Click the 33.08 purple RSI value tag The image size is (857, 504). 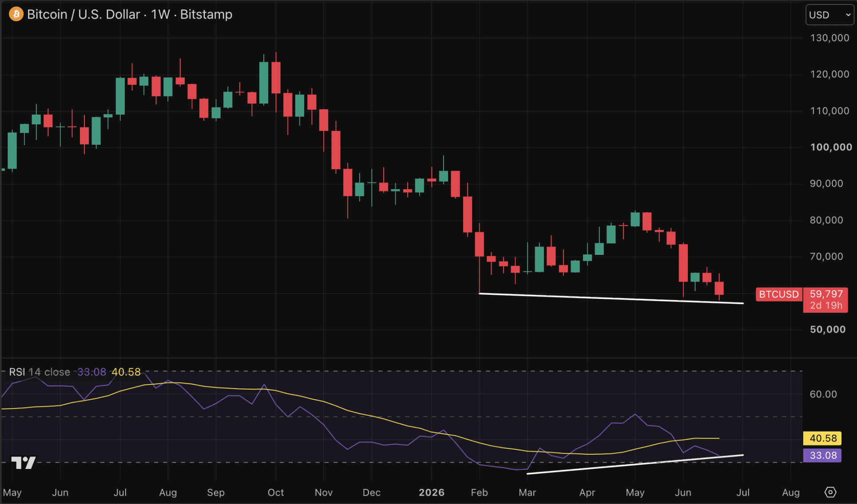click(x=823, y=455)
